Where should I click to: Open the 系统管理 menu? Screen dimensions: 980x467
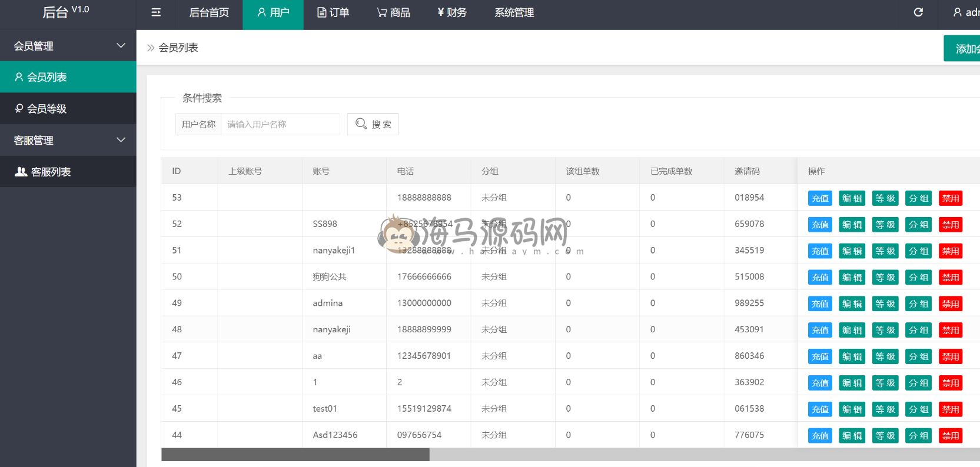[x=514, y=12]
